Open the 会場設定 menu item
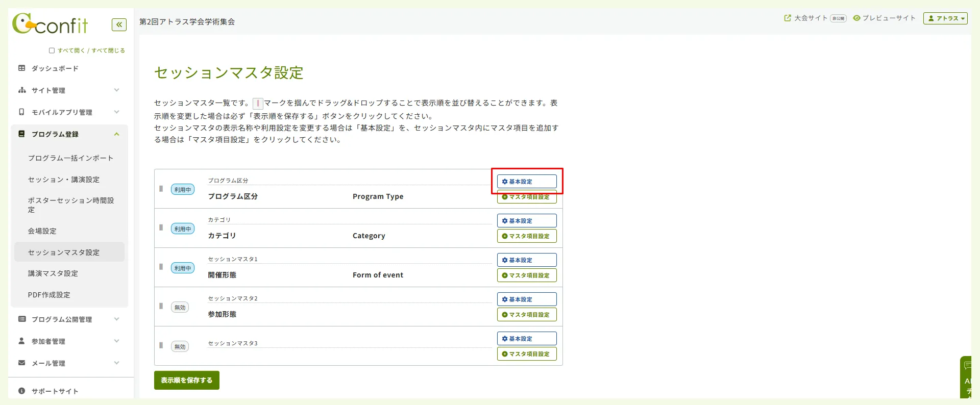This screenshot has height=405, width=980. [42, 231]
